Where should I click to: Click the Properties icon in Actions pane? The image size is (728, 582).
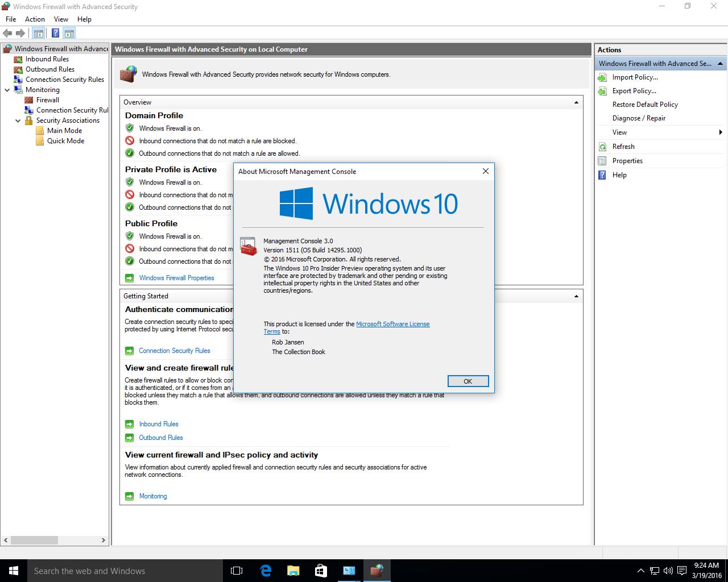pyautogui.click(x=602, y=161)
